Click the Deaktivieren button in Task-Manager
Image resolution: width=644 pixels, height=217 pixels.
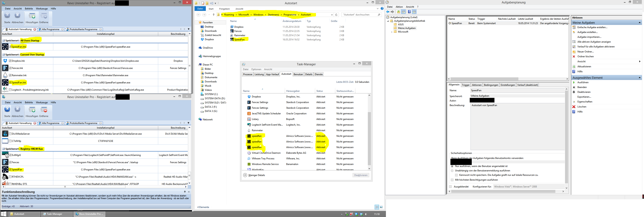(361, 175)
